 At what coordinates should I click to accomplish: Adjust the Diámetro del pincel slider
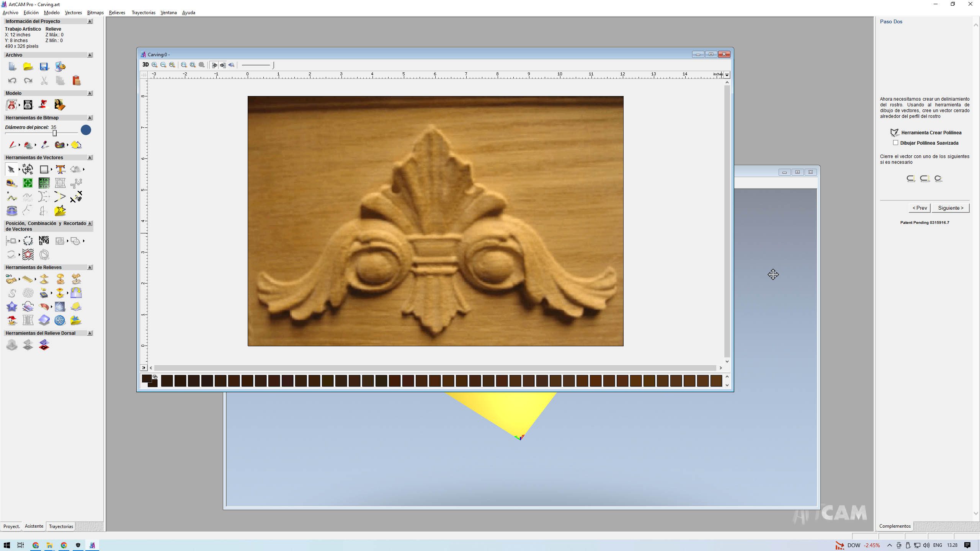click(x=55, y=133)
